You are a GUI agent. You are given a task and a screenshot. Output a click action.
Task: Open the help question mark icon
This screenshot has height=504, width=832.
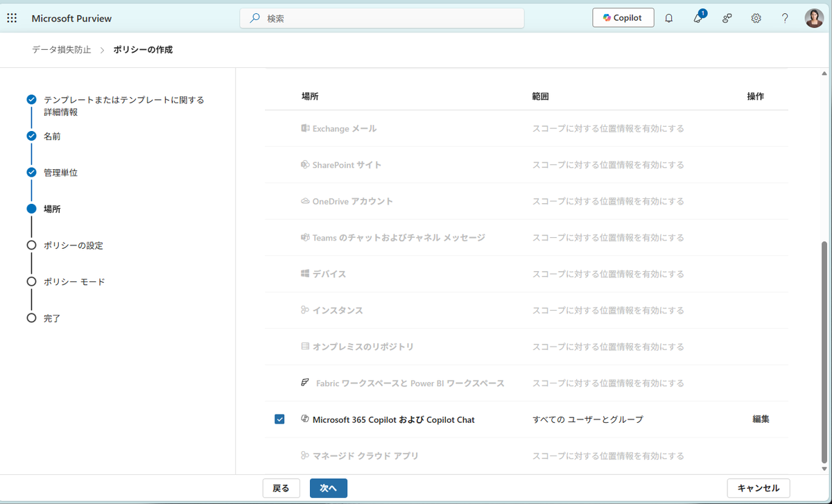click(785, 19)
